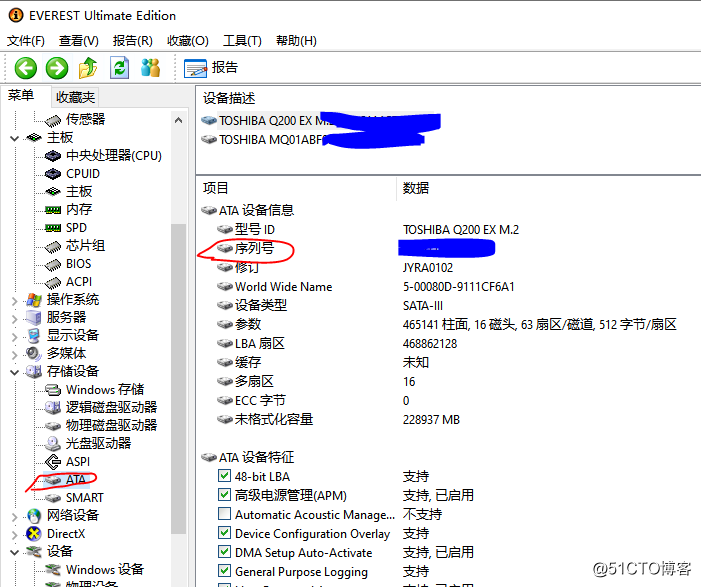
Task: Select 传感器 in the tree
Action: pos(85,119)
